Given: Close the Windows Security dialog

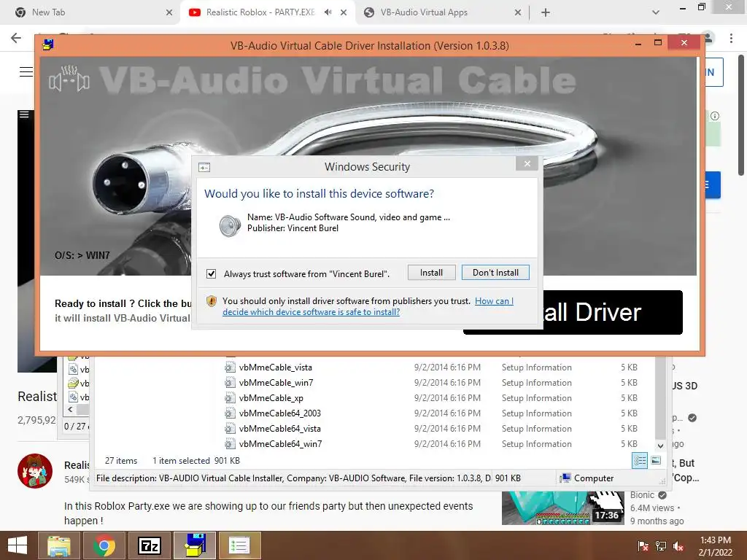Looking at the screenshot, I should [x=527, y=164].
